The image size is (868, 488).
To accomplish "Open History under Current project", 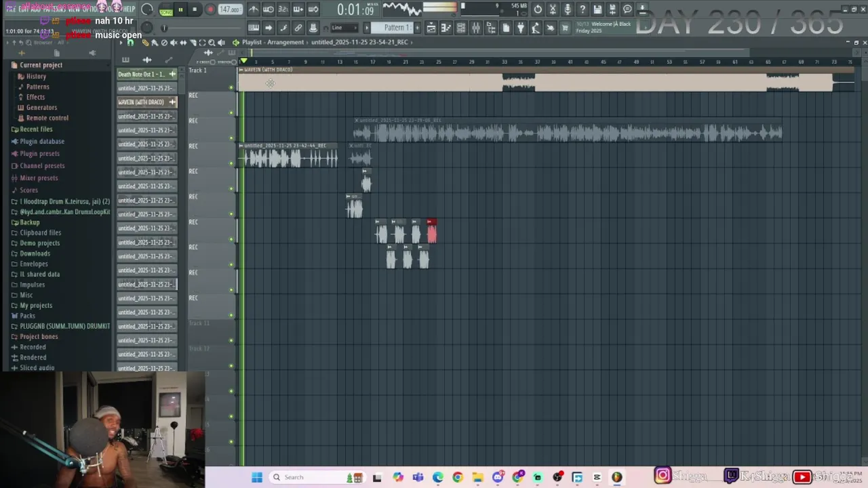I will [36, 77].
